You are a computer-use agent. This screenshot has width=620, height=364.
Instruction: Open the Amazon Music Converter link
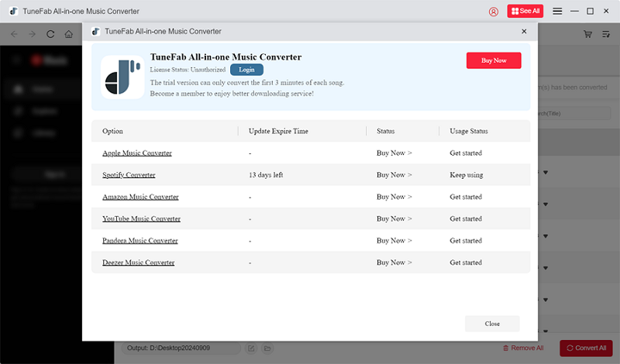coord(140,197)
